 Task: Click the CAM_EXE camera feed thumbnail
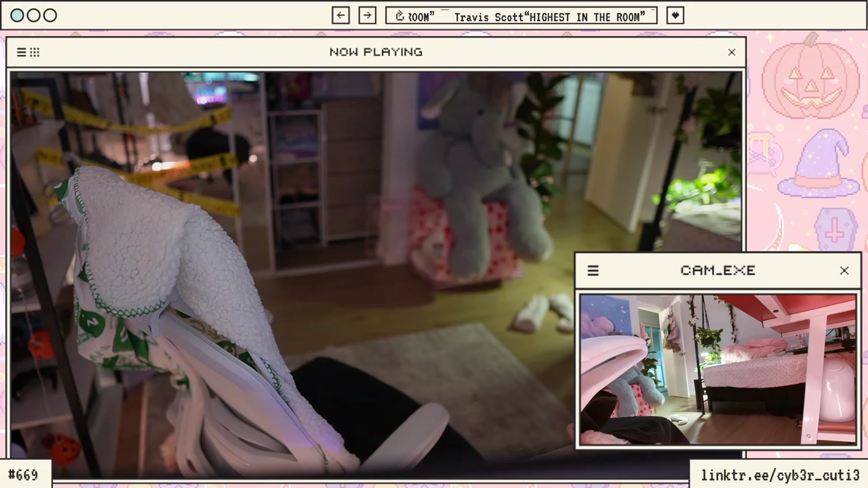coord(718,370)
